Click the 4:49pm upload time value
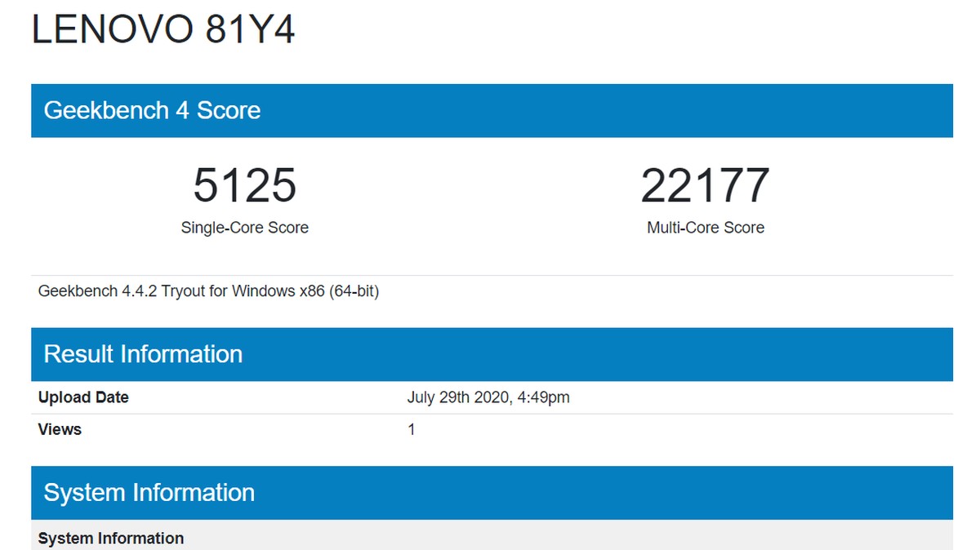The height and width of the screenshot is (550, 980). pos(544,397)
